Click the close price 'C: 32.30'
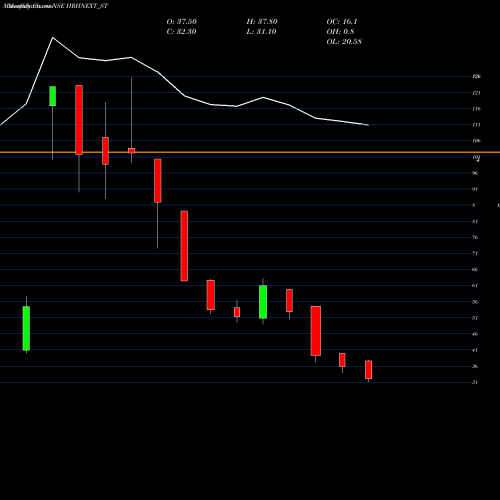The width and height of the screenshot is (500, 500). [x=181, y=32]
